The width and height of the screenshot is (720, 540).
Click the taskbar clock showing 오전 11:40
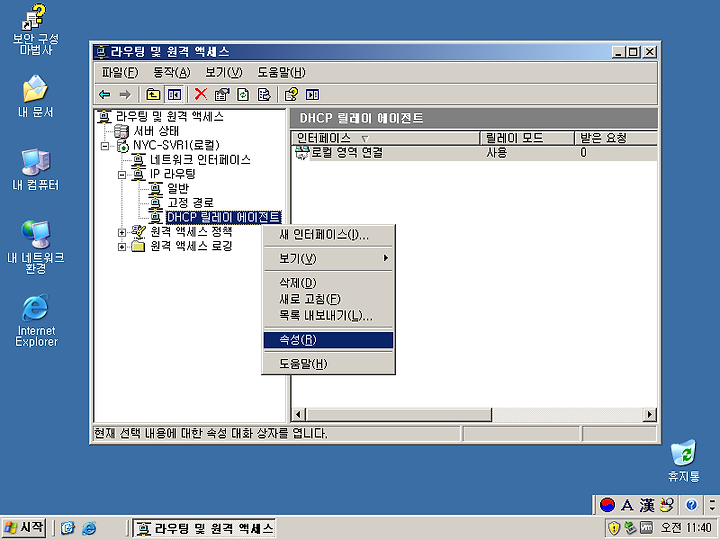[686, 528]
